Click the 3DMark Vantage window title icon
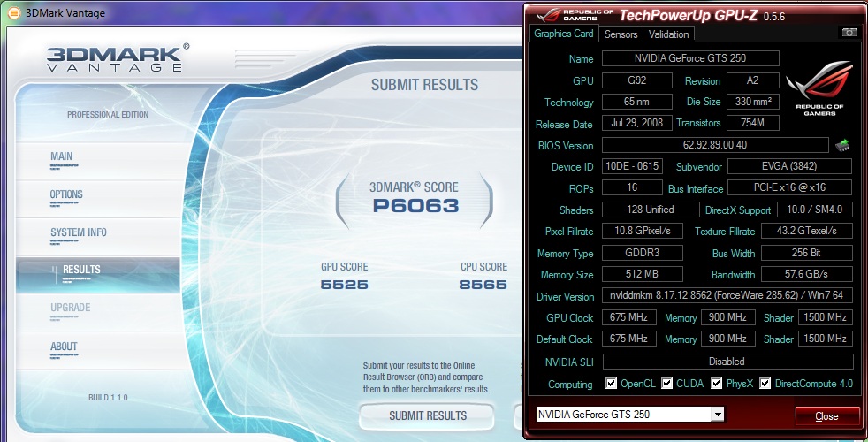Image resolution: width=868 pixels, height=442 pixels. point(13,12)
